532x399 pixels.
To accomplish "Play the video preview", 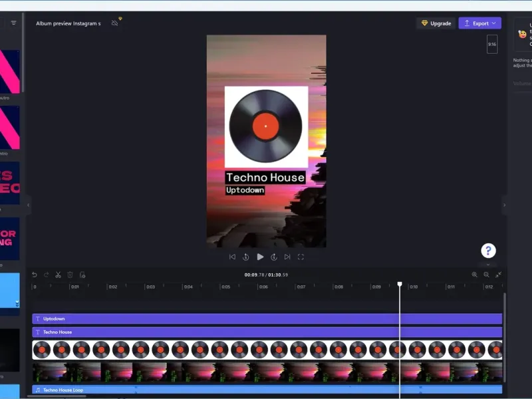I will pyautogui.click(x=260, y=257).
